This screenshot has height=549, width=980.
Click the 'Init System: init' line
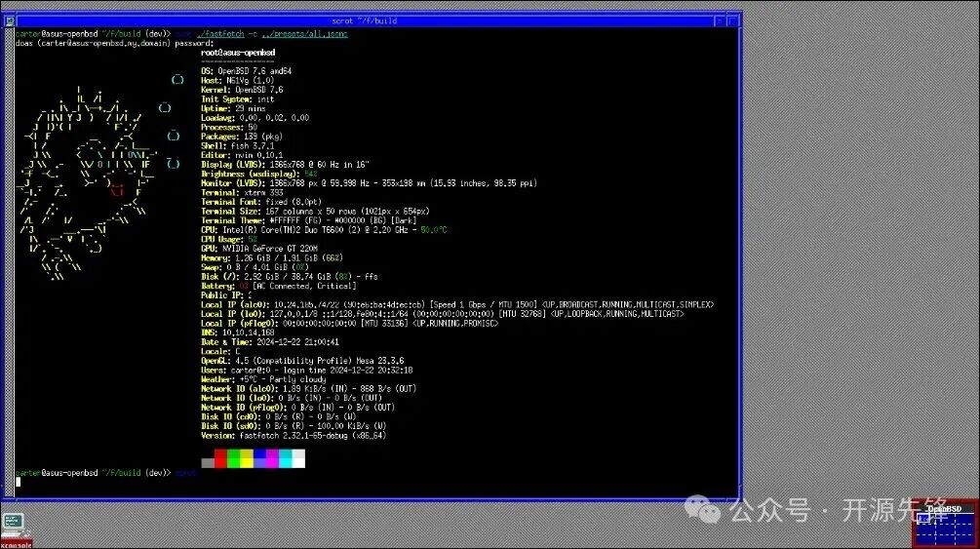238,99
